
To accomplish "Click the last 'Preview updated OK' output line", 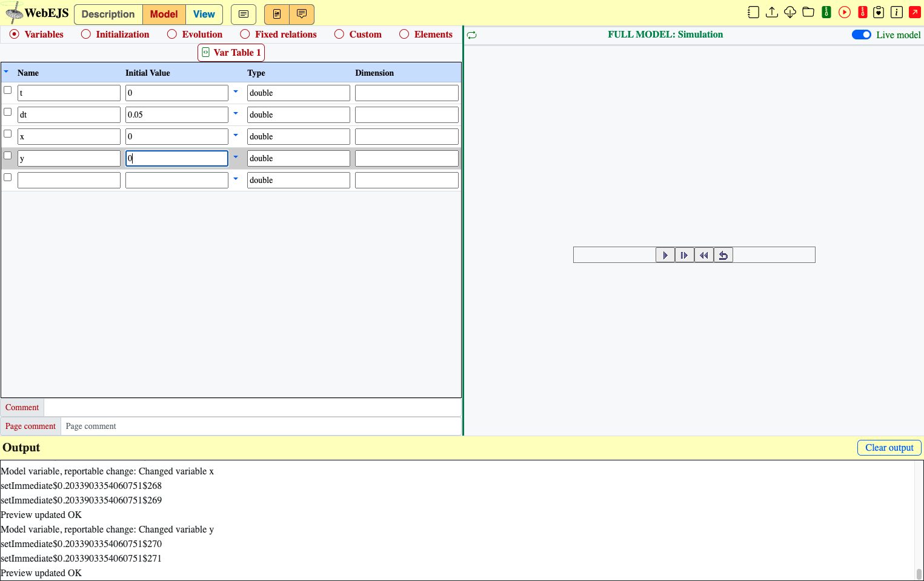I will pos(41,573).
